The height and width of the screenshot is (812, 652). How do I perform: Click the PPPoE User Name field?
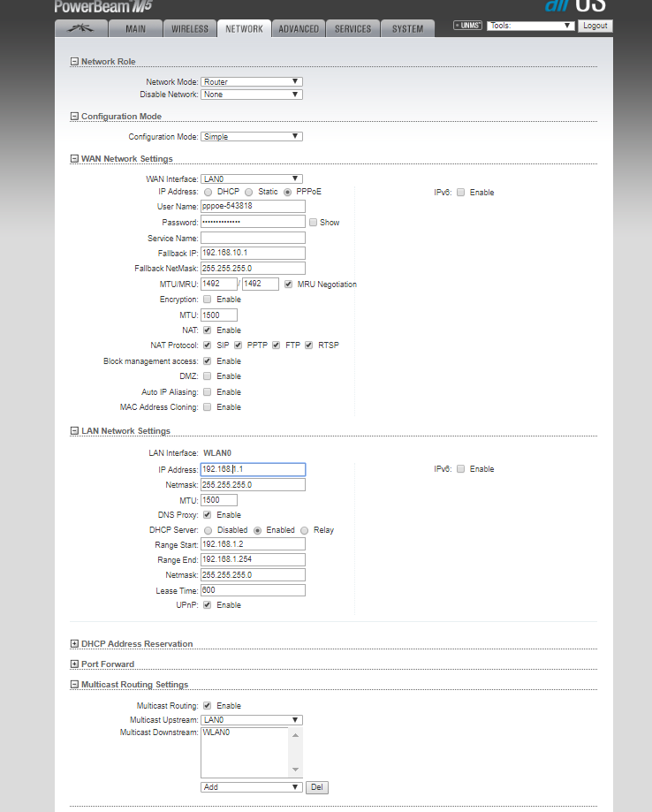[x=254, y=206]
